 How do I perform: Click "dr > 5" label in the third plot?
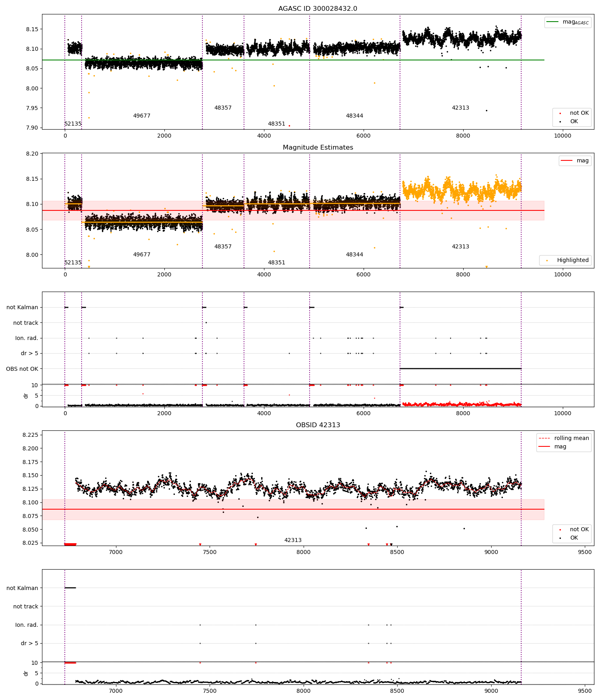[x=30, y=353]
